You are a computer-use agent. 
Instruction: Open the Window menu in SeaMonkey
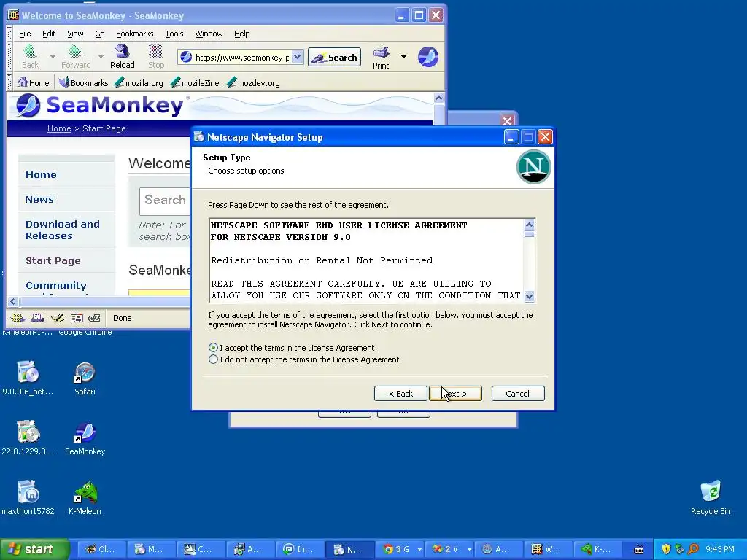click(209, 34)
